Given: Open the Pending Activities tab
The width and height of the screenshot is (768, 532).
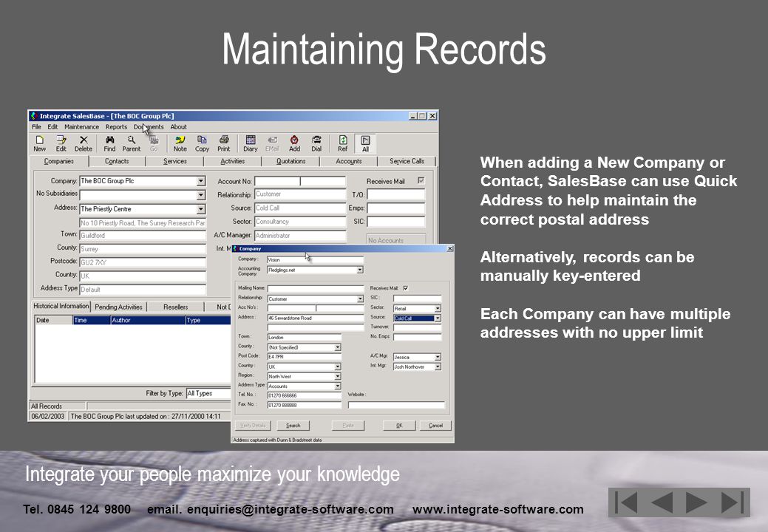Looking at the screenshot, I should tap(118, 307).
